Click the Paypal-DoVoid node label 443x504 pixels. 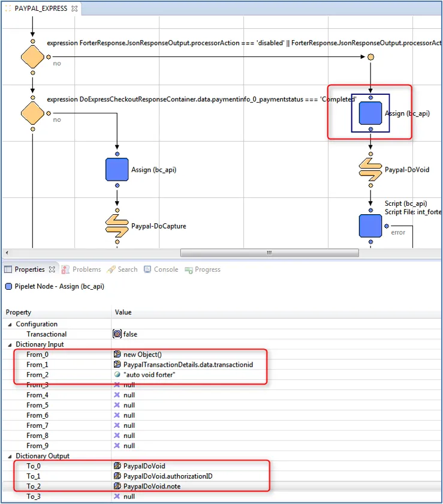tap(407, 170)
